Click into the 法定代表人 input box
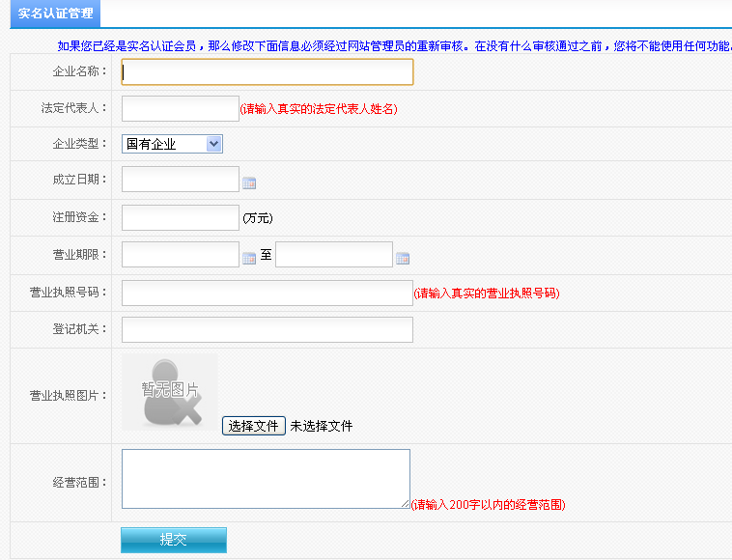The width and height of the screenshot is (732, 560). [x=181, y=108]
